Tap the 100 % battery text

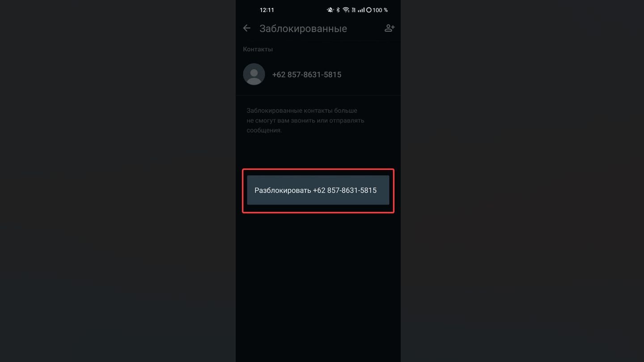coord(380,10)
